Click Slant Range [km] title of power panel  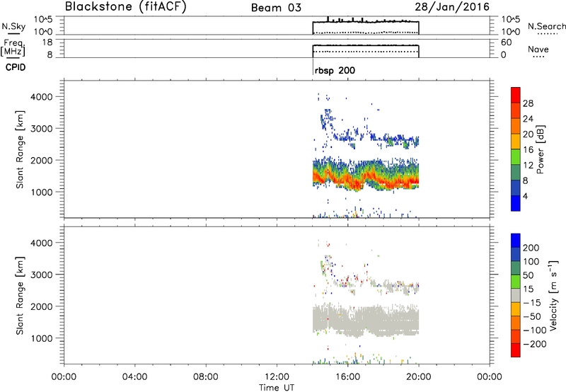pos(20,149)
